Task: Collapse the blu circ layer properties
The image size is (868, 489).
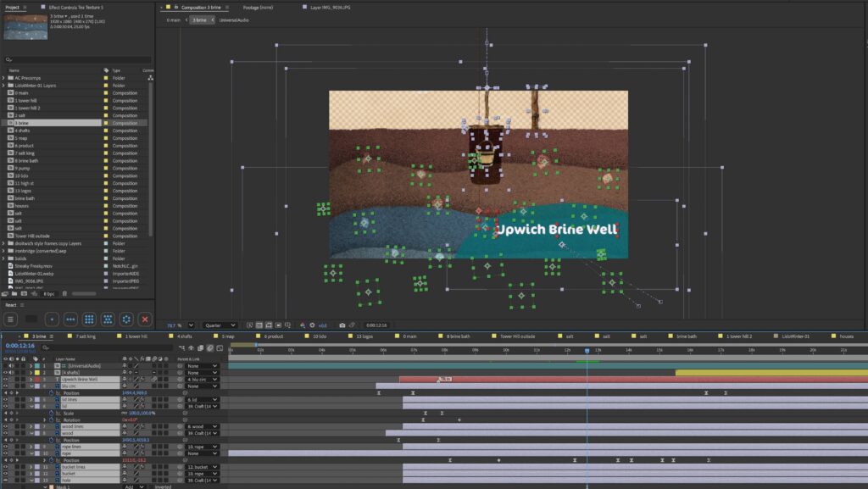Action: pyautogui.click(x=31, y=386)
